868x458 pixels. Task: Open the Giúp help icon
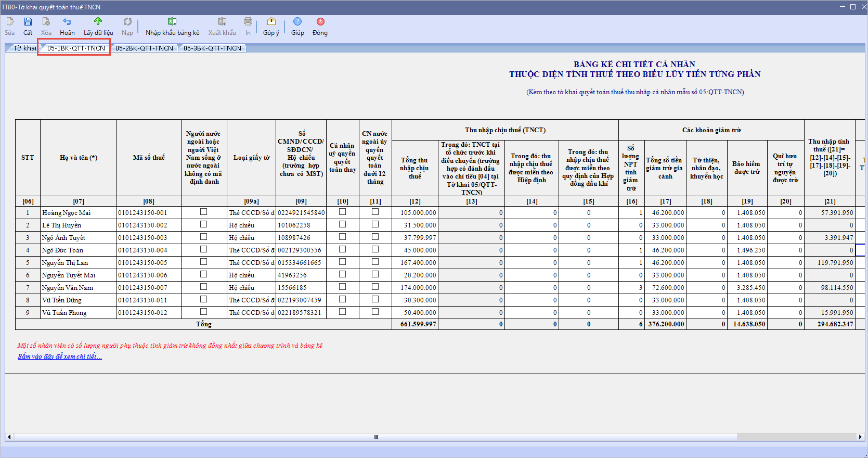[297, 22]
